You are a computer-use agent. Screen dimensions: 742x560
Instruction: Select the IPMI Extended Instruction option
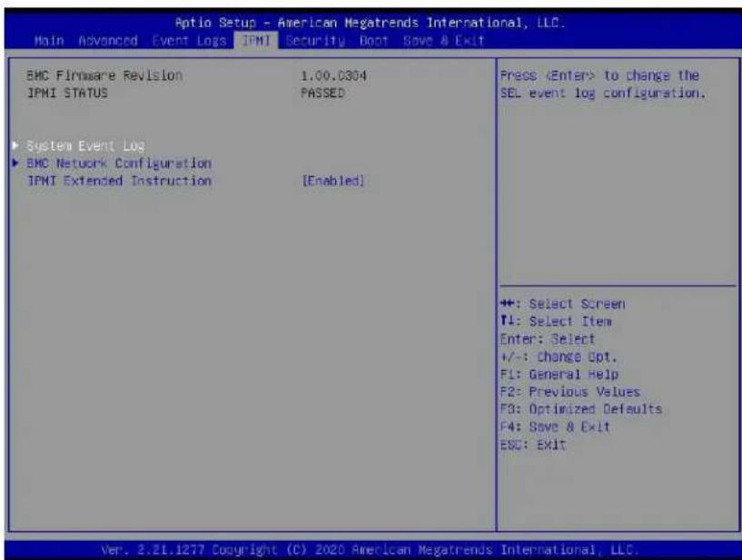[119, 181]
